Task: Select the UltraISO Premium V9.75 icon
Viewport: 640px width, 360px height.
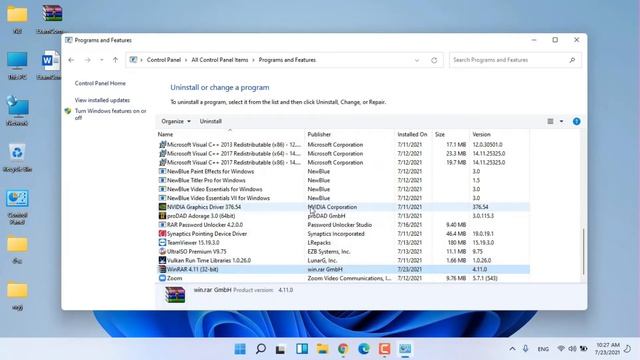Action: pos(162,251)
